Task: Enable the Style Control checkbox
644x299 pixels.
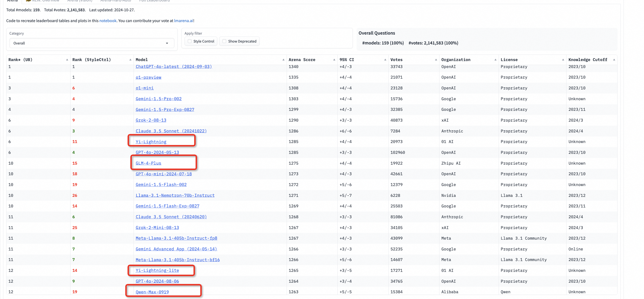Action: coord(189,41)
